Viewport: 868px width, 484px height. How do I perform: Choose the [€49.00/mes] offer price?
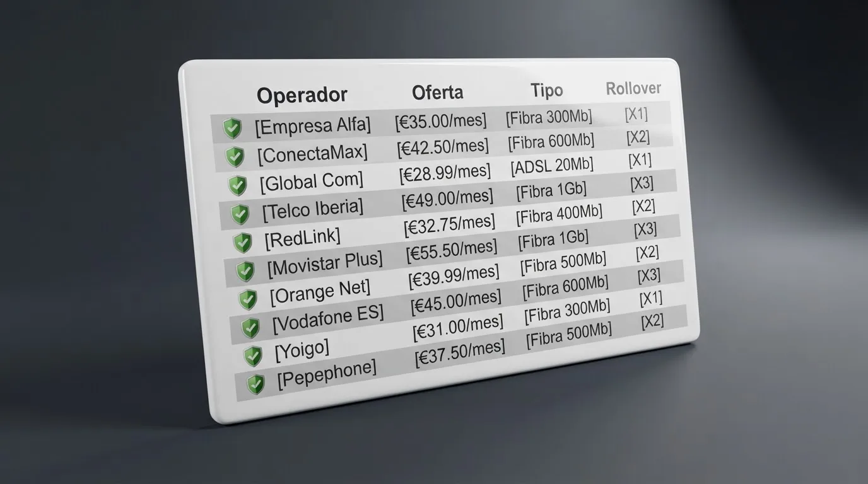click(447, 199)
